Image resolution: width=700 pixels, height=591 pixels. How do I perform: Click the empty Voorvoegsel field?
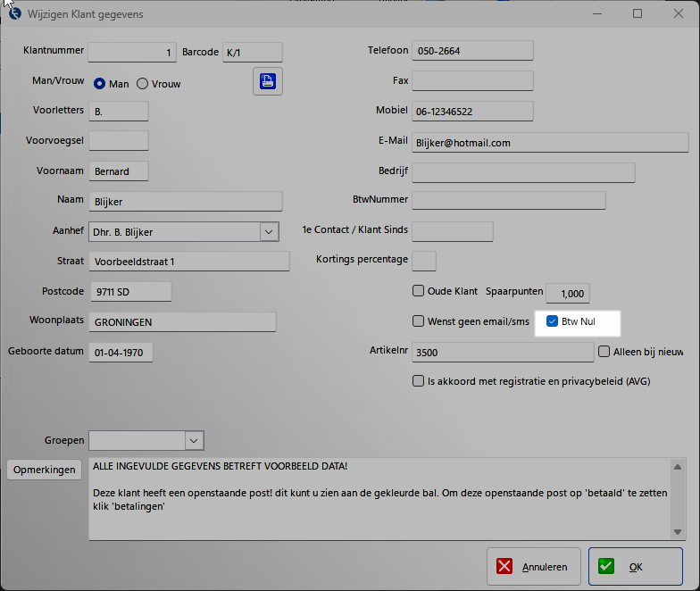coord(119,141)
